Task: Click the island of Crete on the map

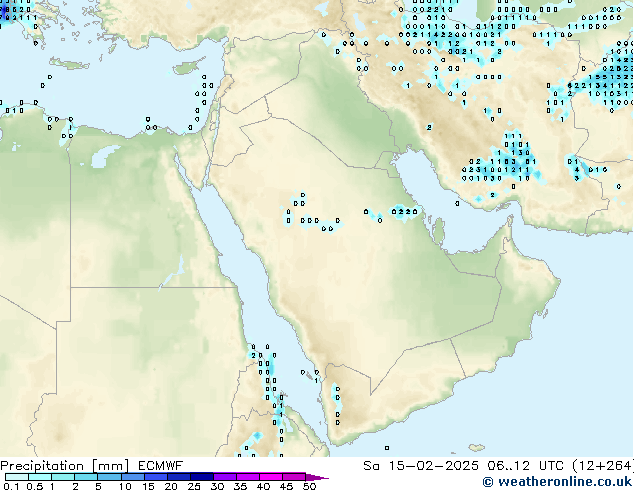Action: pos(69,63)
